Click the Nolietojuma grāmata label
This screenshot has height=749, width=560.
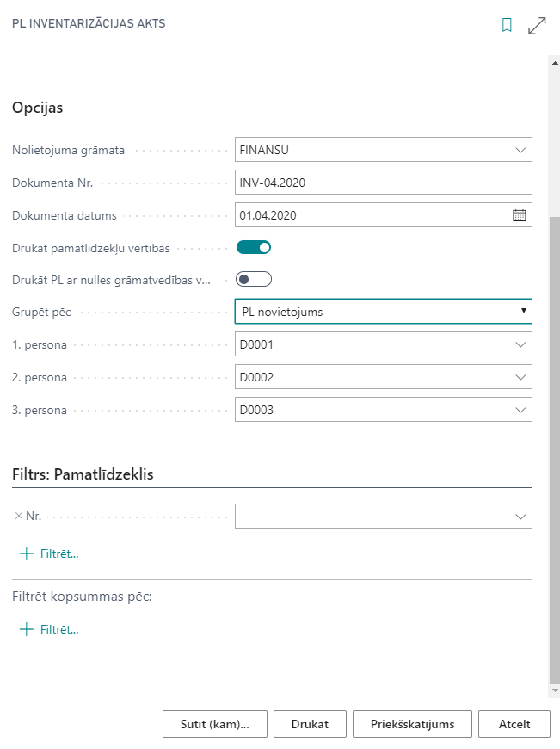tap(68, 151)
